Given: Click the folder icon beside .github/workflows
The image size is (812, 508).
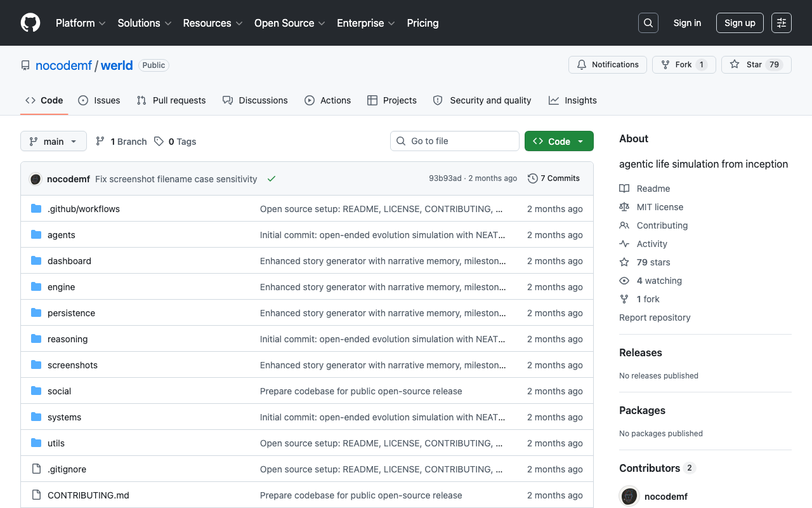Looking at the screenshot, I should tap(36, 209).
